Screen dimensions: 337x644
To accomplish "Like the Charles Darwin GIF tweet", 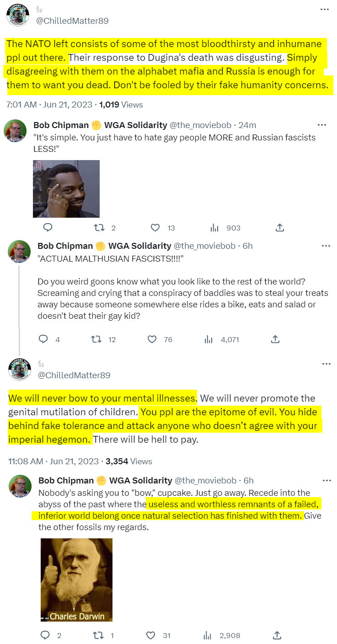I will [x=150, y=635].
